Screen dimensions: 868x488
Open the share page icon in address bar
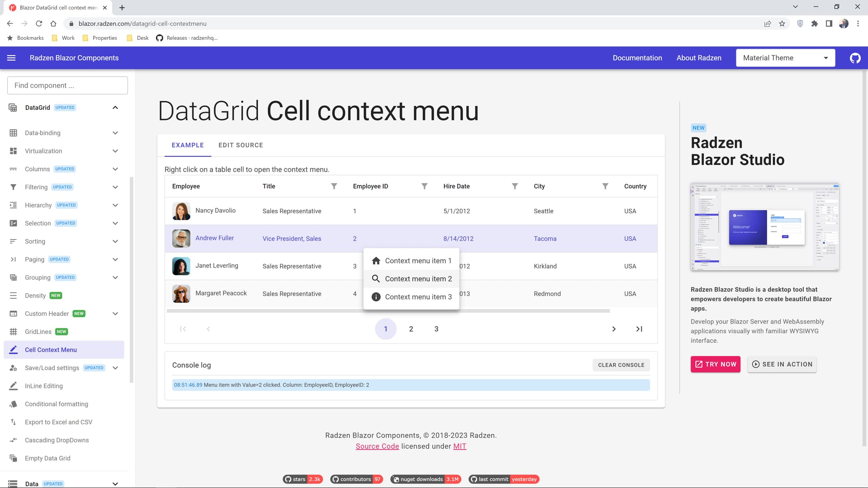tap(768, 23)
